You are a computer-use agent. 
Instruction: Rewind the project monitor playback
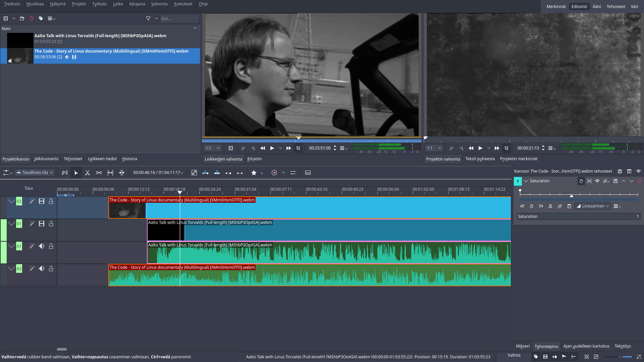(471, 148)
